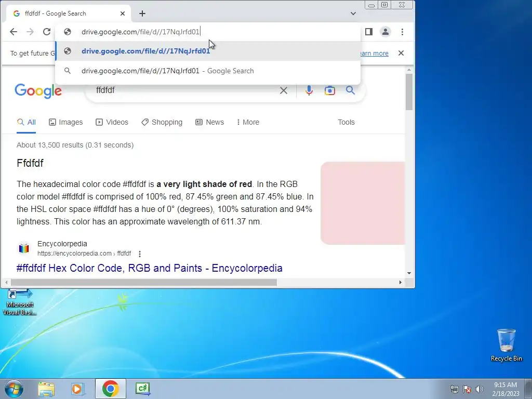Click the horizontal scrollbar left arrow
Viewport: 532px width, 399px height.
click(x=6, y=282)
